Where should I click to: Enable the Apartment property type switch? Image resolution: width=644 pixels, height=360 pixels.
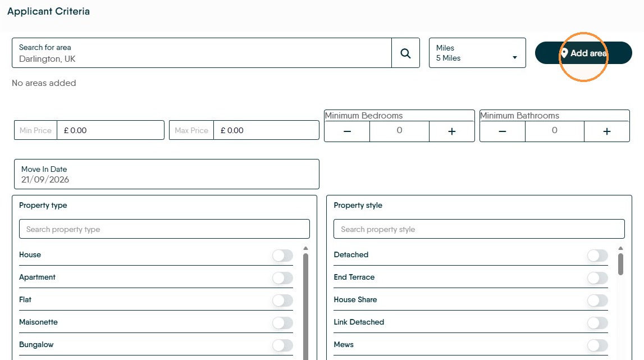point(282,278)
